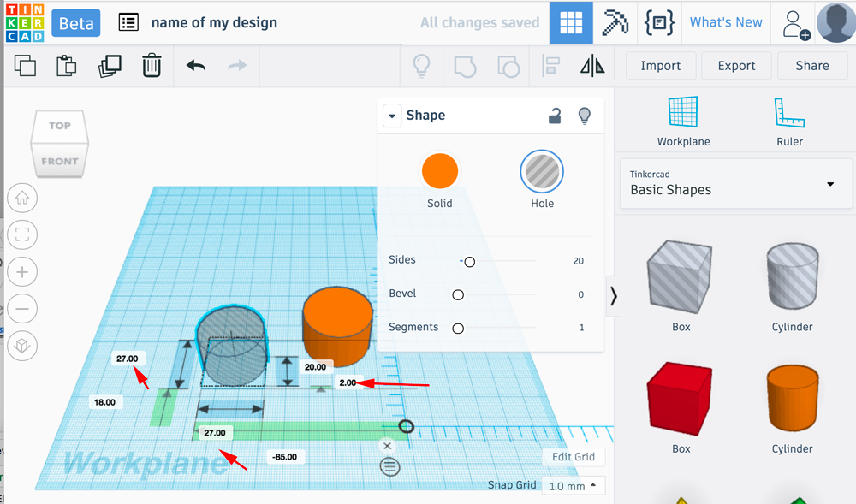Click the Duplicate icon
Viewport: 856px width, 504px height.
pos(110,66)
